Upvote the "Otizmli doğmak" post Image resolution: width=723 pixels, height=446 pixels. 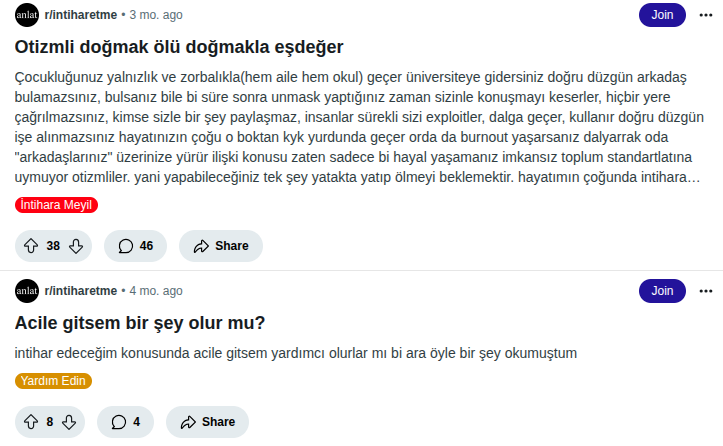(x=30, y=246)
